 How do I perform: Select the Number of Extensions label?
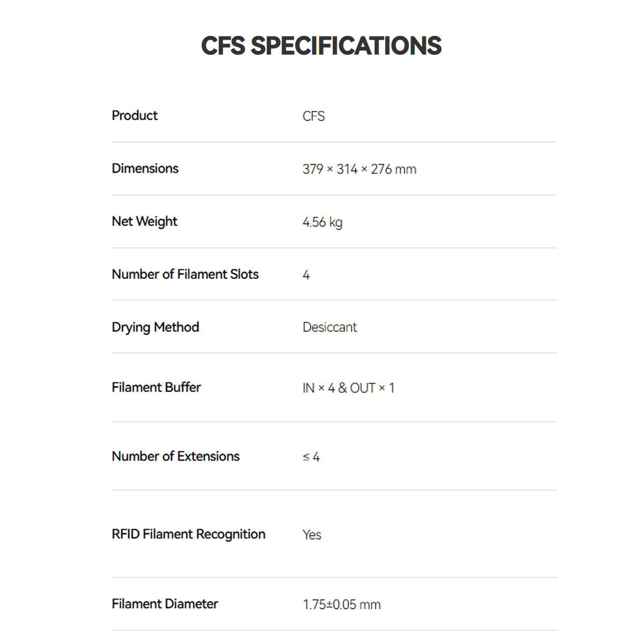click(175, 456)
